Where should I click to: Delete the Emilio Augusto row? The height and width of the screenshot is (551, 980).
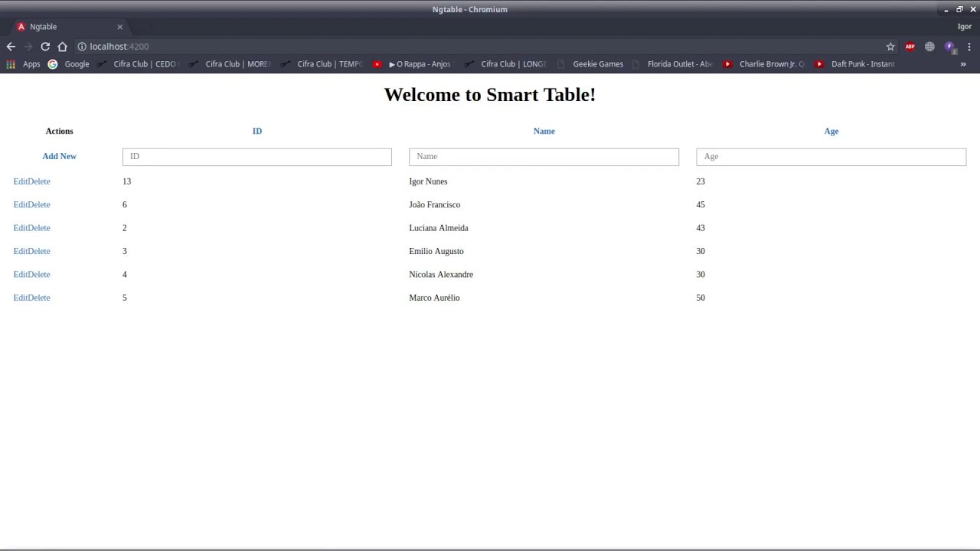pos(39,251)
